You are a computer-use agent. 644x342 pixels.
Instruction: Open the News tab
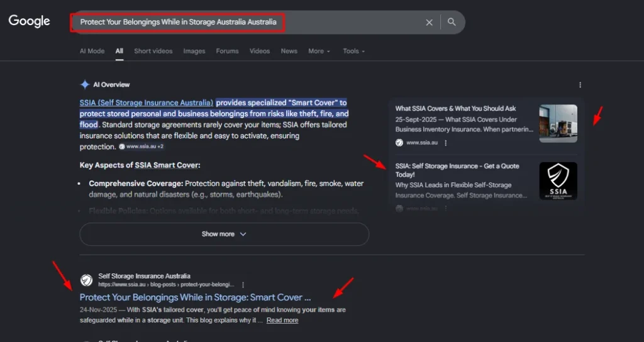point(289,51)
